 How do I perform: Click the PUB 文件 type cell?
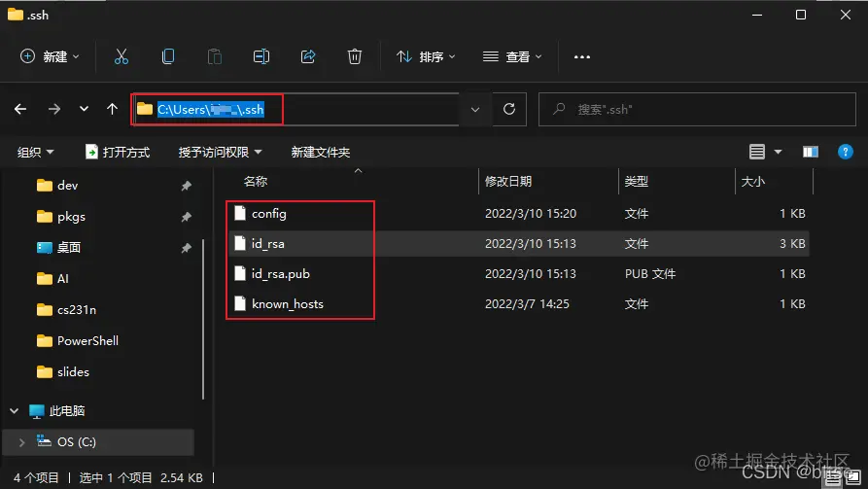click(x=650, y=273)
